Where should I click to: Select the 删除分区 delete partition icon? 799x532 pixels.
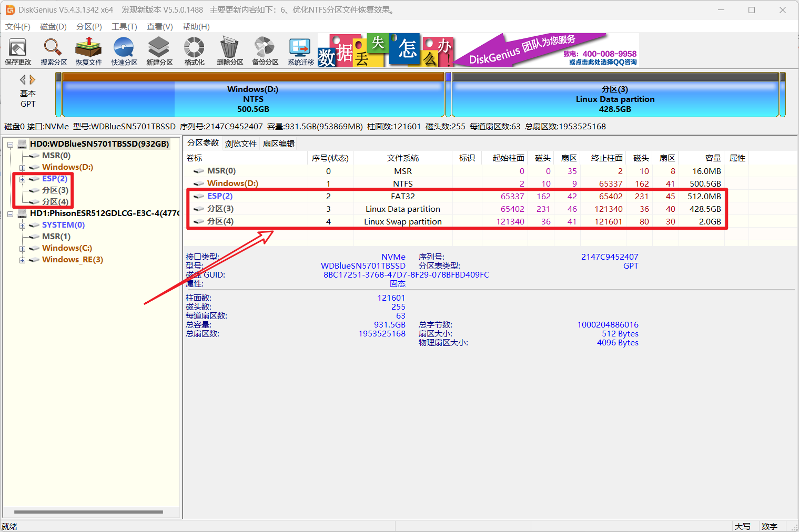229,51
